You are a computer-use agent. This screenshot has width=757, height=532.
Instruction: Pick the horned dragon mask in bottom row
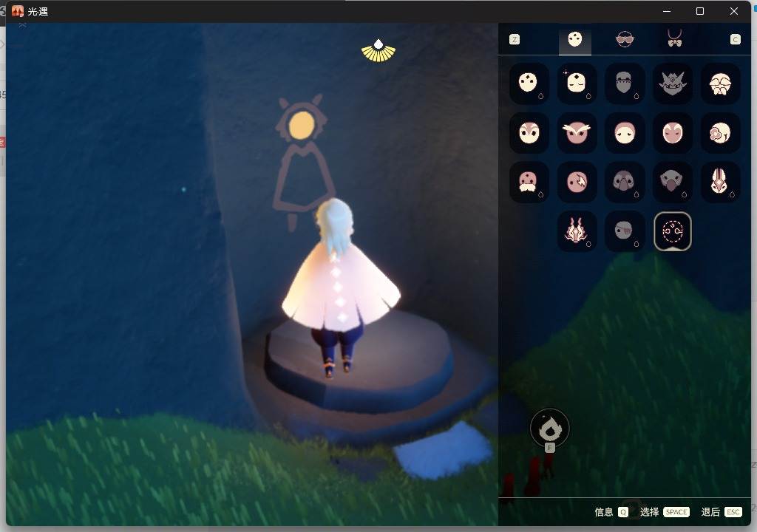577,231
